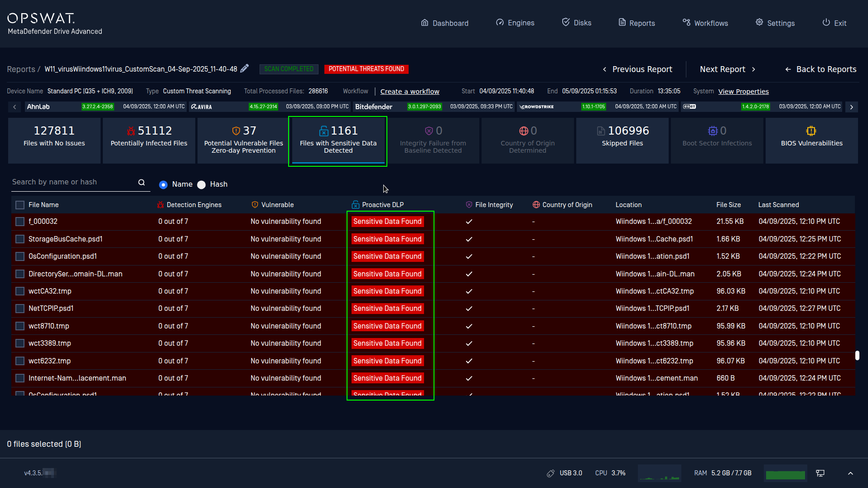Check the first OsConfiguration.psd1 checkbox
Image resolution: width=868 pixels, height=488 pixels.
tap(20, 256)
